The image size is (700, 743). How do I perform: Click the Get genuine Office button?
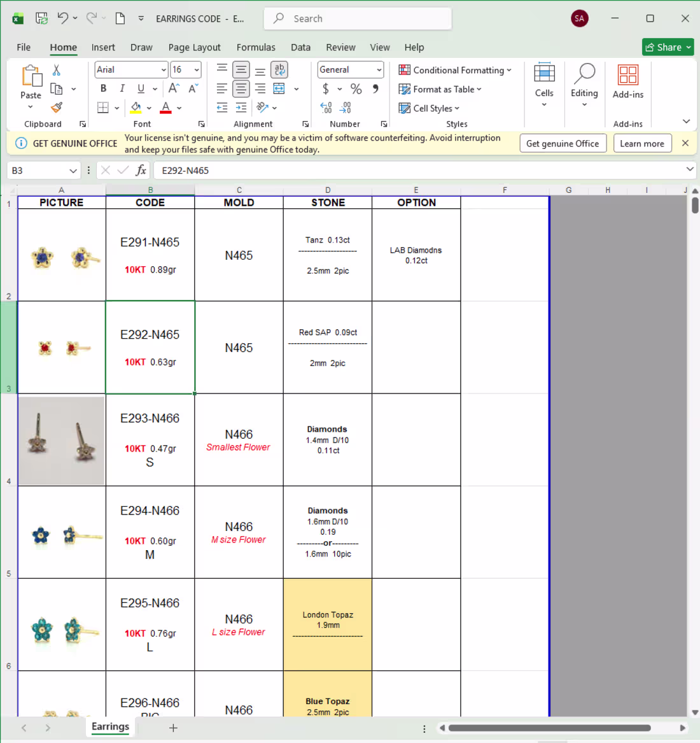pyautogui.click(x=563, y=144)
